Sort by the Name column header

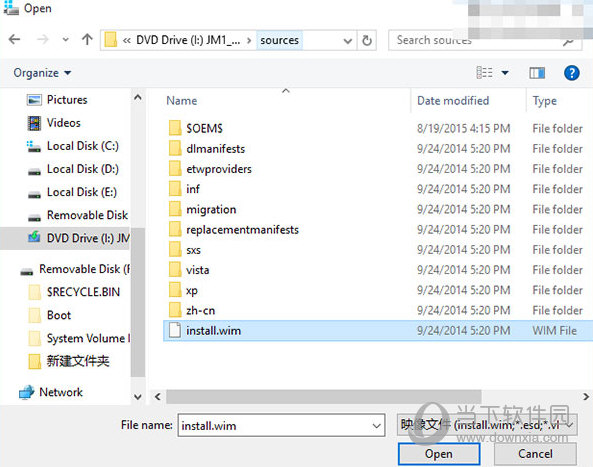click(182, 101)
